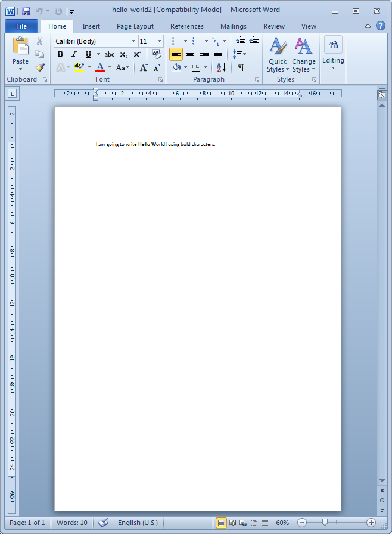The width and height of the screenshot is (392, 534).
Task: Shrink font size with small A icon
Action: (157, 67)
